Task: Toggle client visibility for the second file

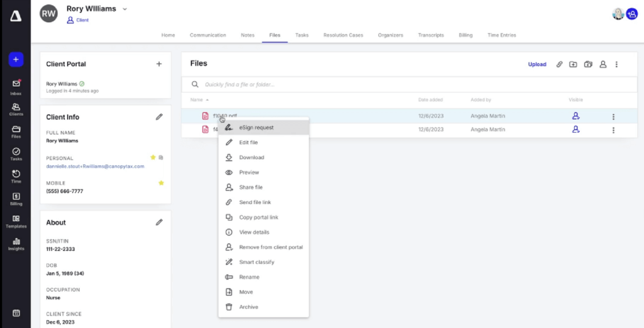Action: point(575,130)
